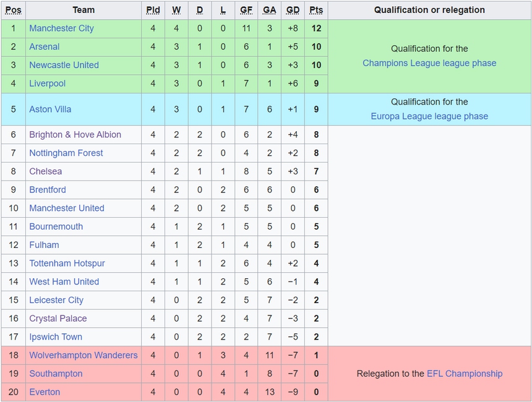
Task: Open Nottingham Forest team page
Action: click(x=66, y=153)
